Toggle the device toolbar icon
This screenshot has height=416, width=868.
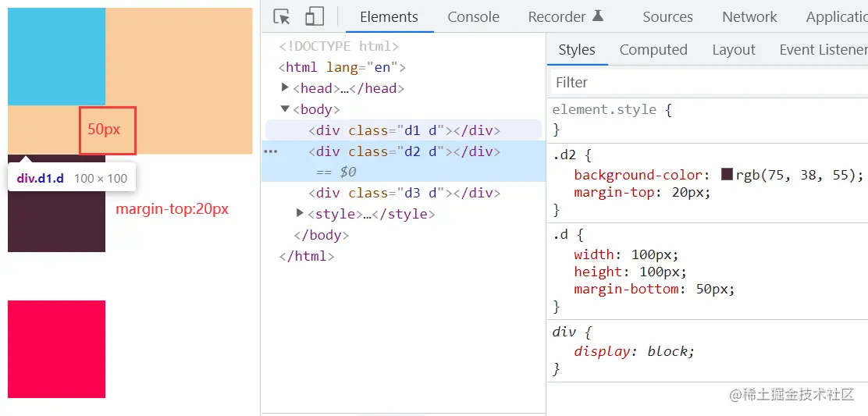315,16
